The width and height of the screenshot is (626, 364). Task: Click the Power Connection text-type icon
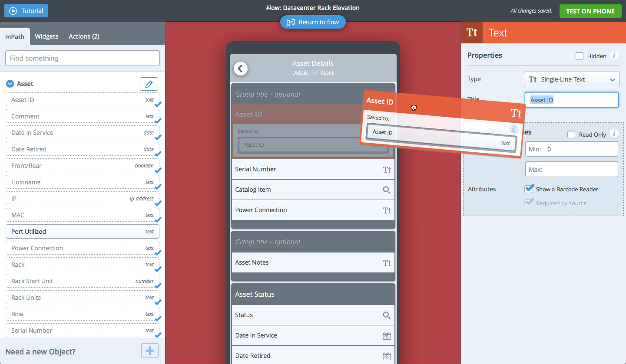(387, 210)
